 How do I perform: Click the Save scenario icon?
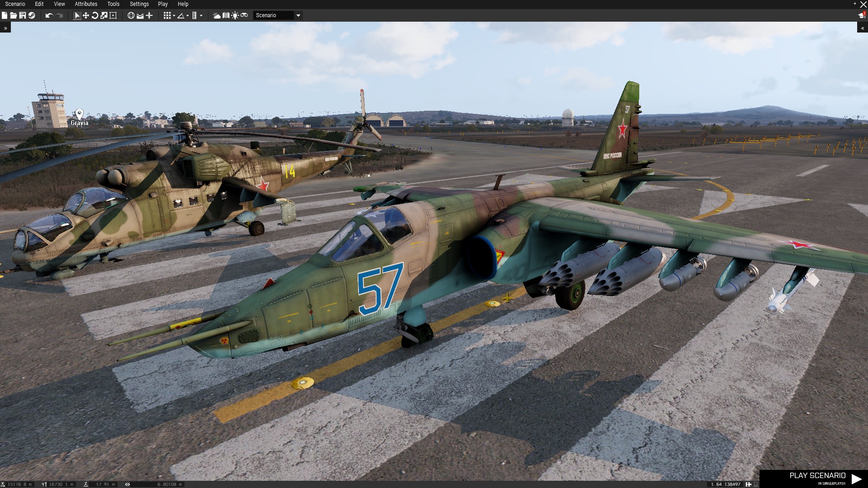point(22,15)
